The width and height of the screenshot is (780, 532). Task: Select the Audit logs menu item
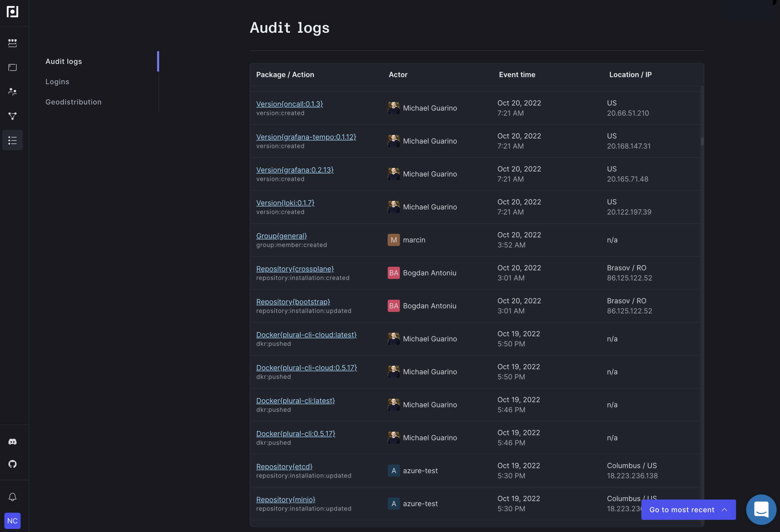pyautogui.click(x=64, y=61)
